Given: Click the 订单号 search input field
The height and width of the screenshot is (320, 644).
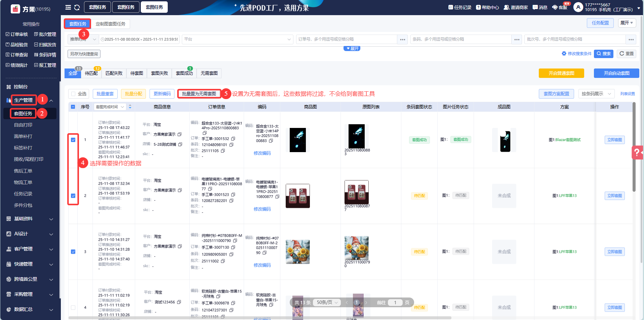Looking at the screenshot, I should [347, 39].
